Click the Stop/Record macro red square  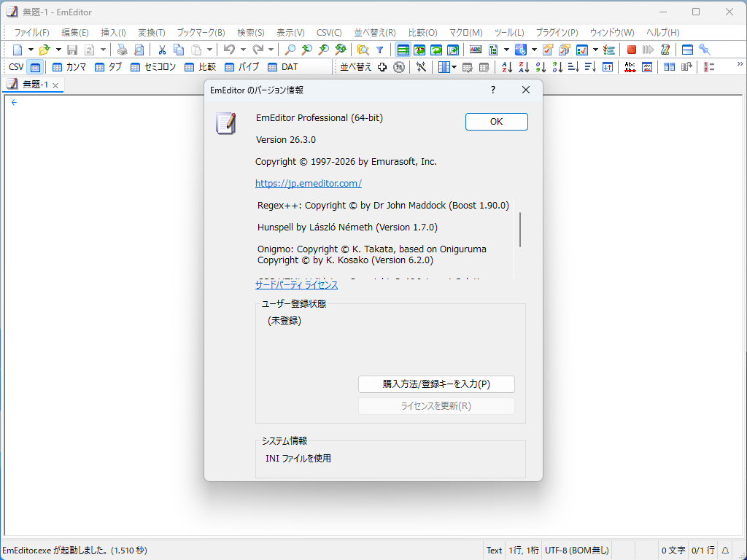pyautogui.click(x=632, y=50)
